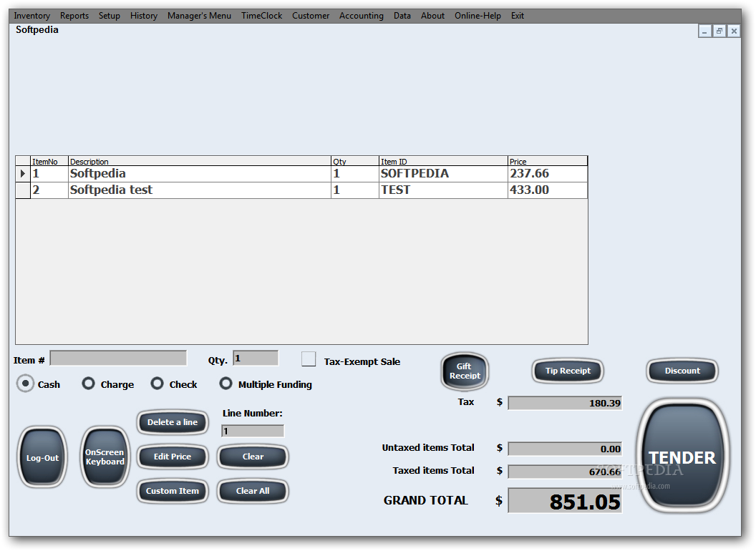Click the Item ID column header

444,161
